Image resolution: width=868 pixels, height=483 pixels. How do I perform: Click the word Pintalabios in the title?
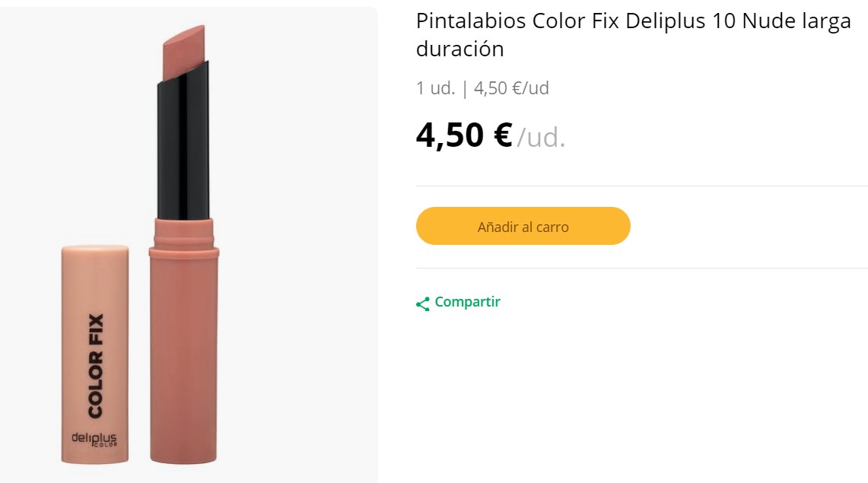click(x=471, y=21)
